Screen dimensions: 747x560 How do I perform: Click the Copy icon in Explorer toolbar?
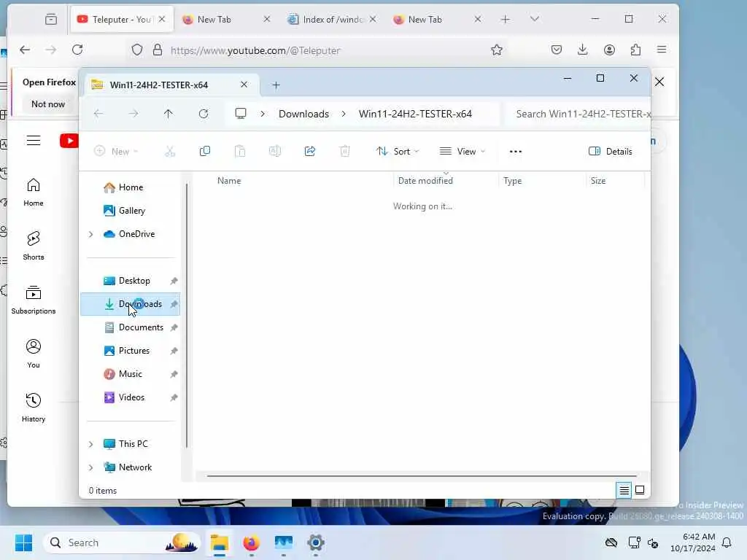pos(205,152)
